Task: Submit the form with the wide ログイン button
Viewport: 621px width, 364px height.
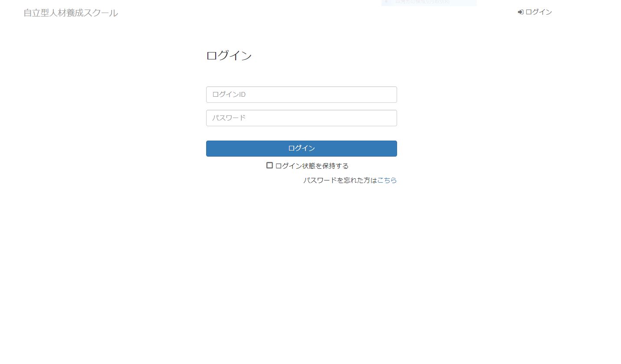Action: coord(302,148)
